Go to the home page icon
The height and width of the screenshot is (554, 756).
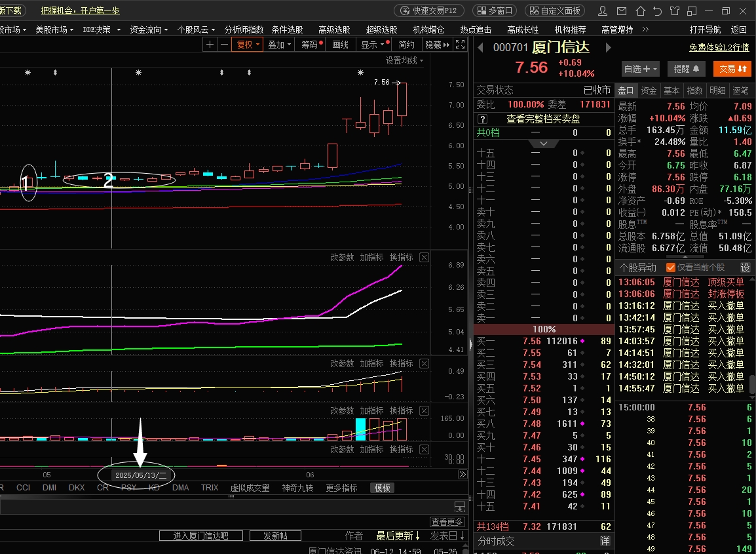point(640,10)
